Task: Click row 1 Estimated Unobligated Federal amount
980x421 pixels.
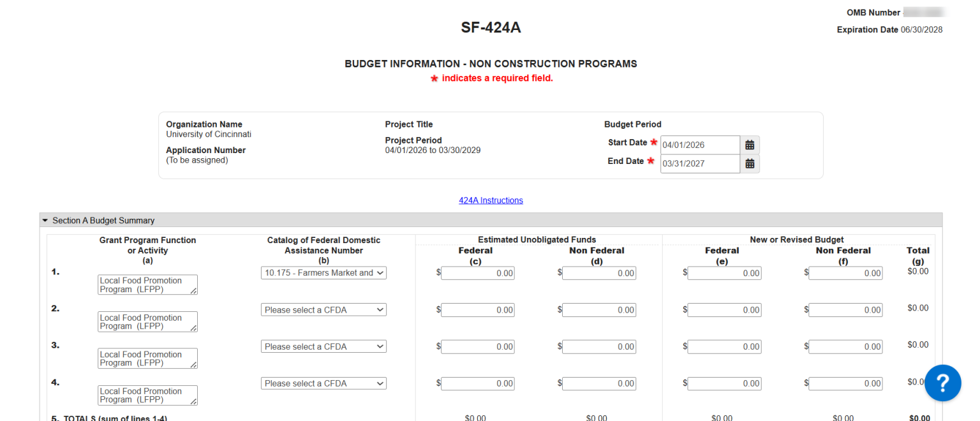Action: point(477,274)
